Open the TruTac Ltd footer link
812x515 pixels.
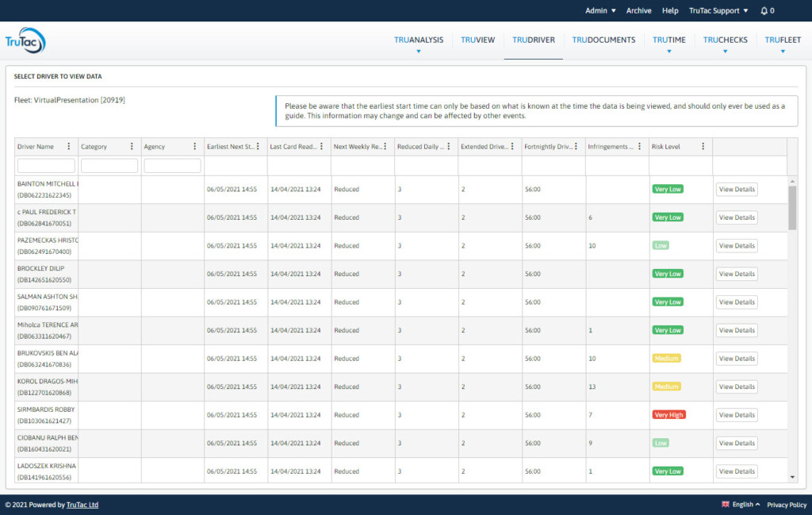coord(82,505)
